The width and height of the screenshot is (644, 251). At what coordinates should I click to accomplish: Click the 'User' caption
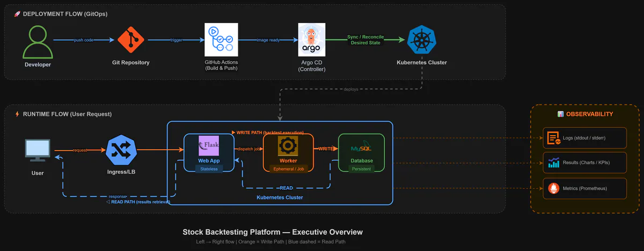[x=38, y=173]
